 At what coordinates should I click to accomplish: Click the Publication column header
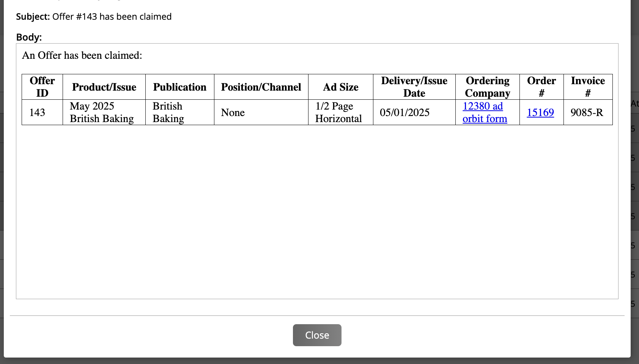179,87
